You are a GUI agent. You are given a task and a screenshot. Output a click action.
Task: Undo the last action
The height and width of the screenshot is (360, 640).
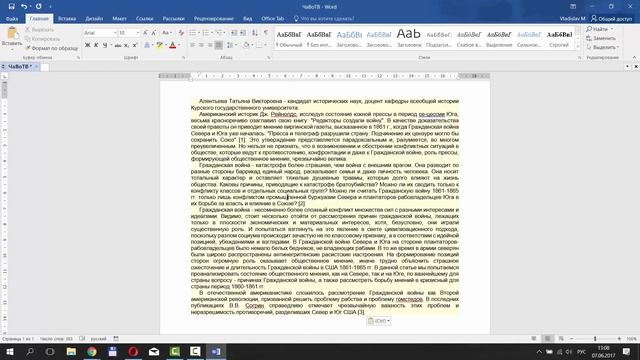[x=24, y=6]
